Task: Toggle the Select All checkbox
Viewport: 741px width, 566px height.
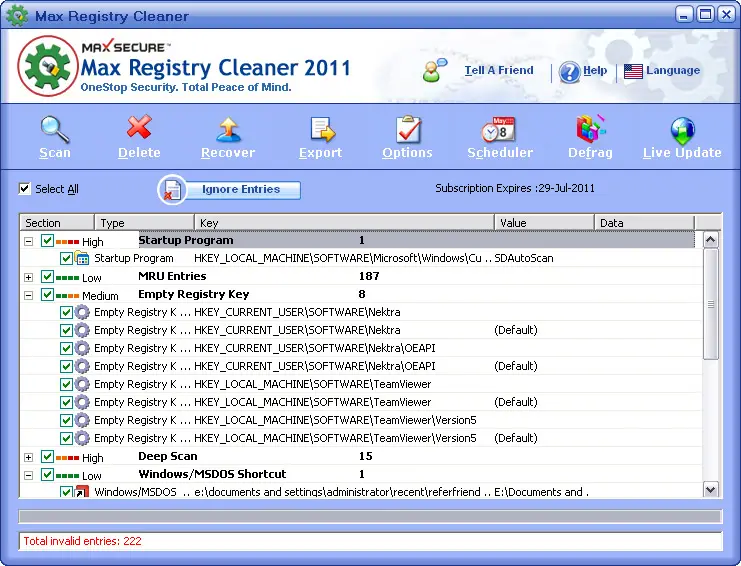Action: click(24, 189)
